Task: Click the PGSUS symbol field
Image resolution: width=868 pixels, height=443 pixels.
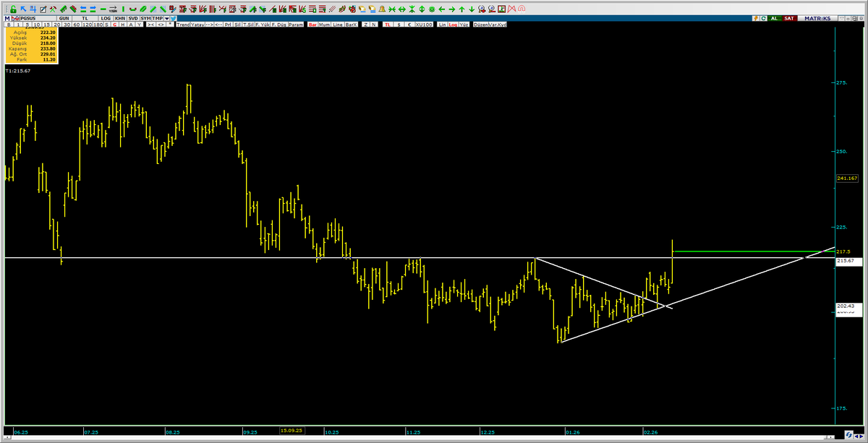Action: 38,17
